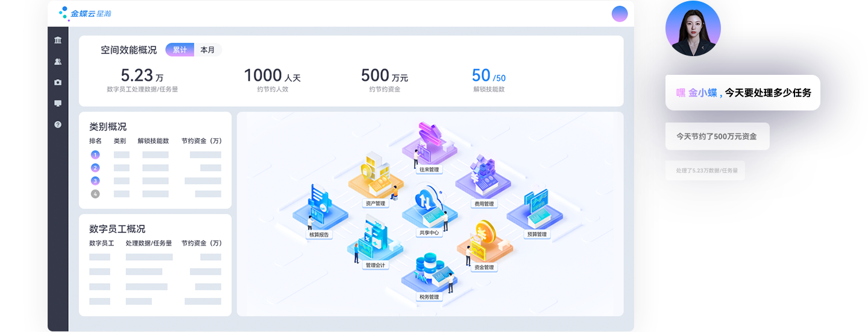Click the purple user avatar in header

click(620, 13)
